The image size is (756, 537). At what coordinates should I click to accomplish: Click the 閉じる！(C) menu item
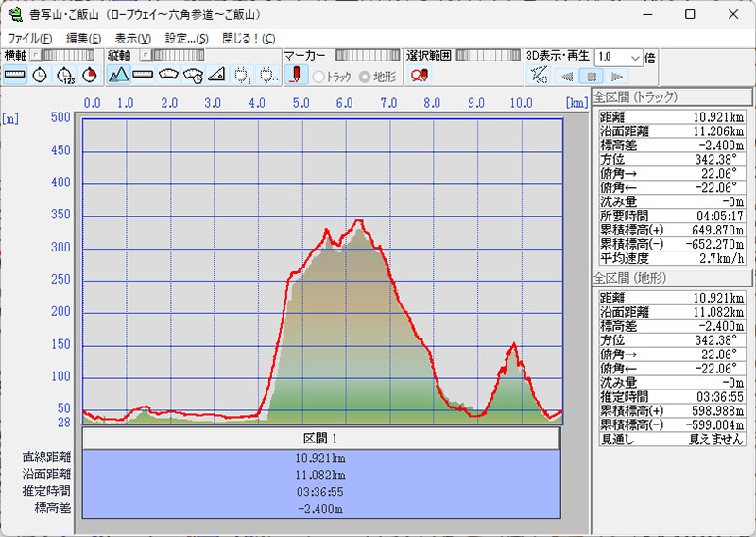pyautogui.click(x=249, y=38)
